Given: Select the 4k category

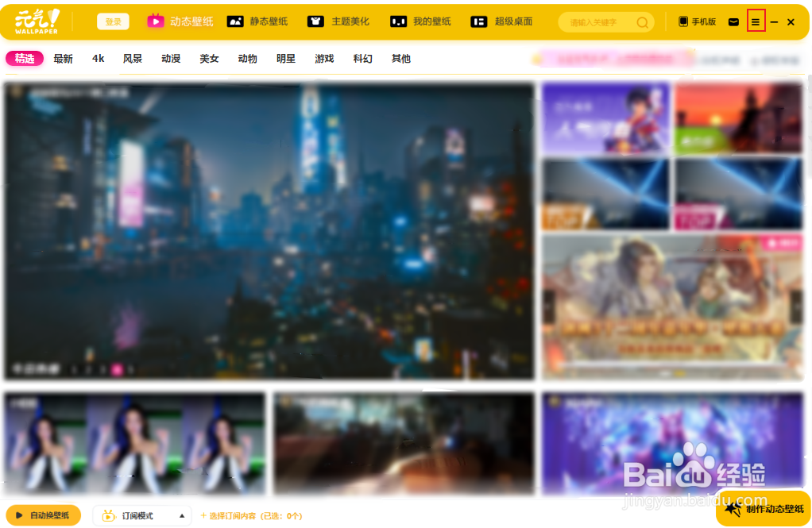Looking at the screenshot, I should 98,59.
